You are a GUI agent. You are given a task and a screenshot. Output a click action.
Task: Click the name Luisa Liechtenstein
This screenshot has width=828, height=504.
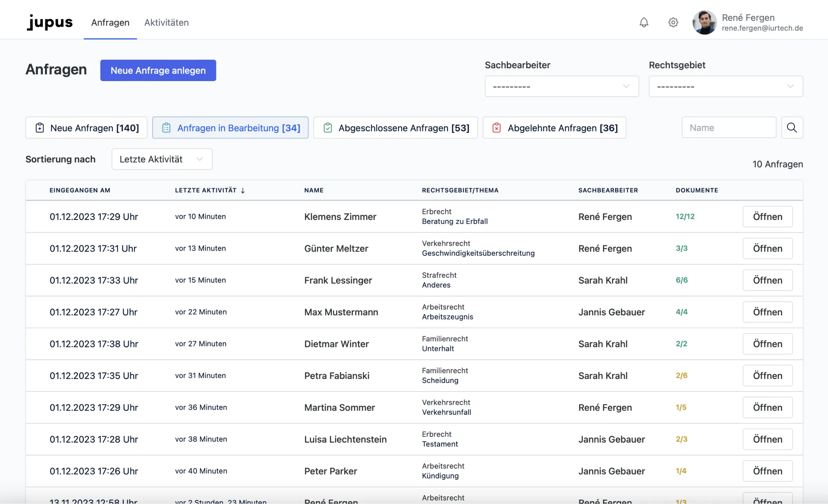345,440
